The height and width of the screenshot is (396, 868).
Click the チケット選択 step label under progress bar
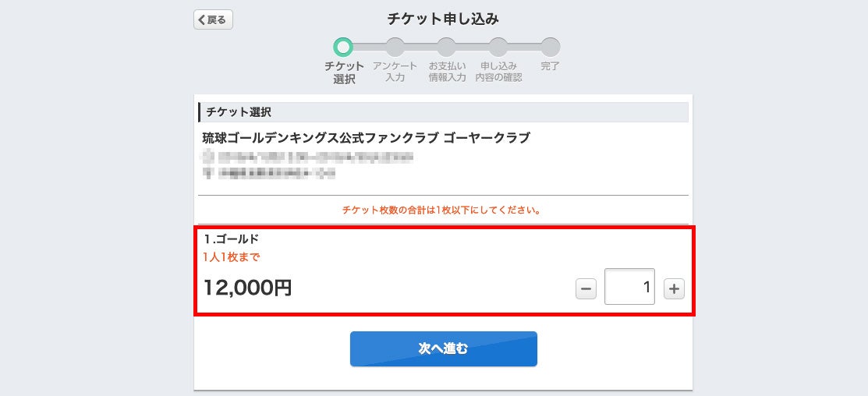click(x=344, y=72)
